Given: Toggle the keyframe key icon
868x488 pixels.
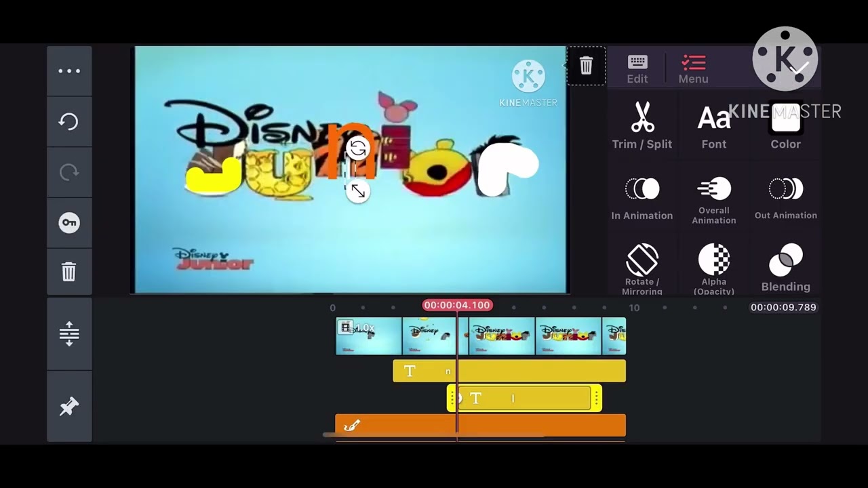Looking at the screenshot, I should point(69,222).
